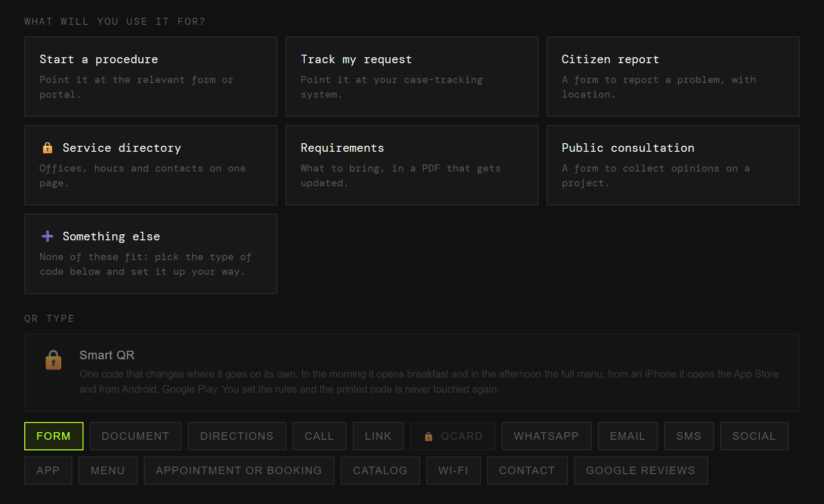Pick the LINK QR type
The image size is (824, 504).
click(378, 436)
